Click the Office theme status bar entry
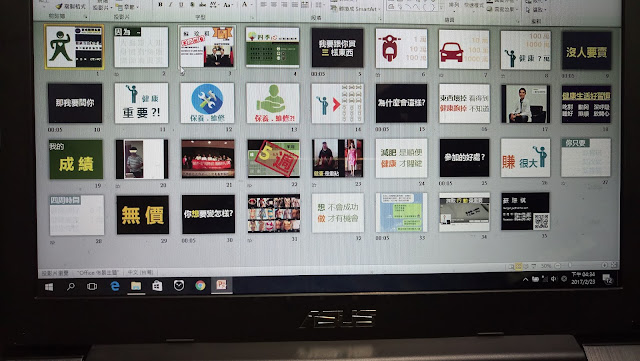Viewport: 640px width, 361px height. (x=98, y=272)
